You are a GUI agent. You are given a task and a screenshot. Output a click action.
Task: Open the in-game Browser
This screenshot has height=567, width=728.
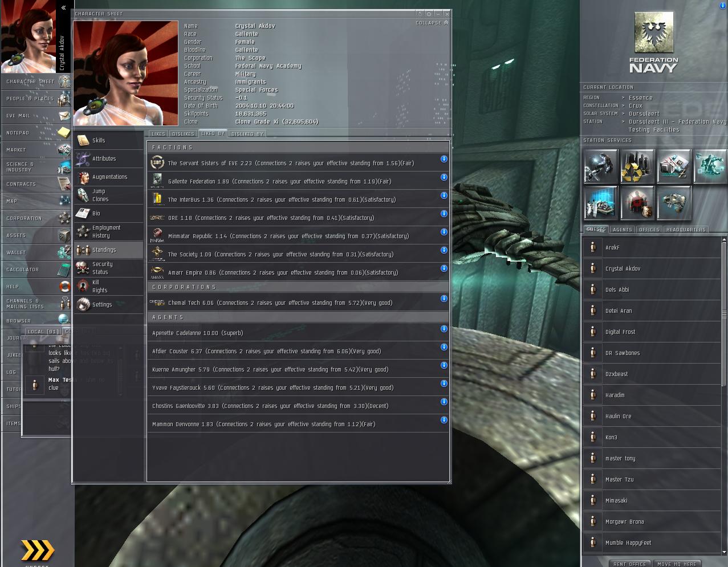point(36,321)
